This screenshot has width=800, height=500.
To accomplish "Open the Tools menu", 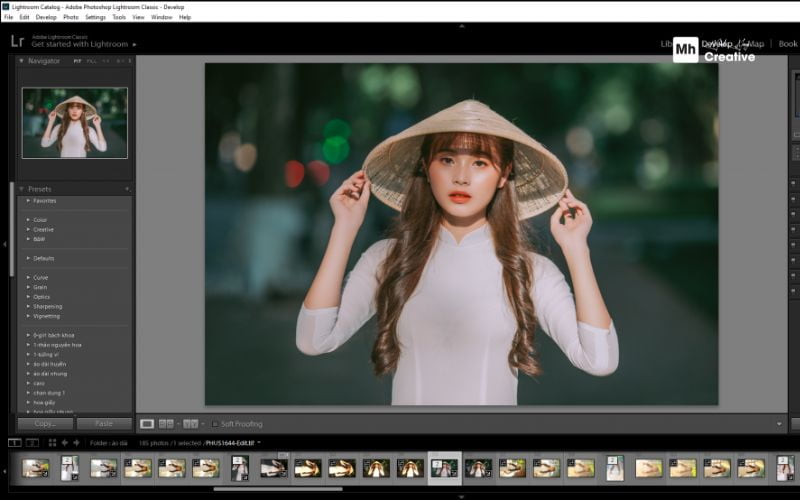I will pyautogui.click(x=119, y=17).
